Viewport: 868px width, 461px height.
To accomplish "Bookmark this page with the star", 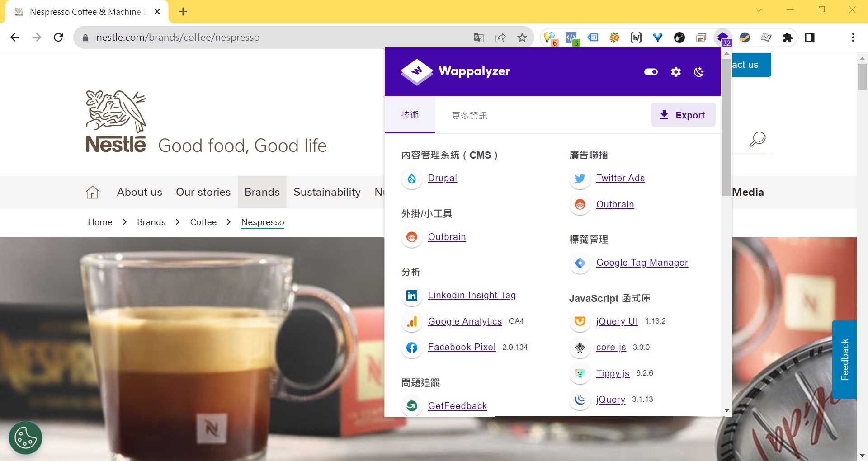I will tap(522, 38).
